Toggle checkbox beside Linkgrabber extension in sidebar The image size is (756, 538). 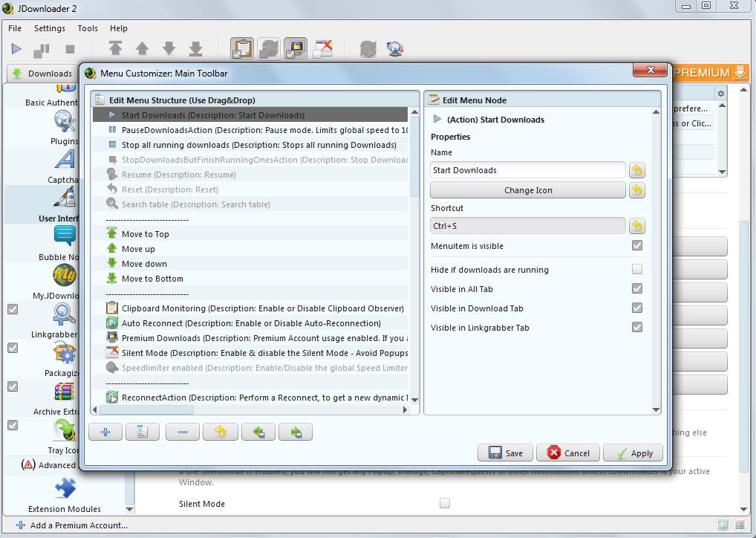(13, 309)
